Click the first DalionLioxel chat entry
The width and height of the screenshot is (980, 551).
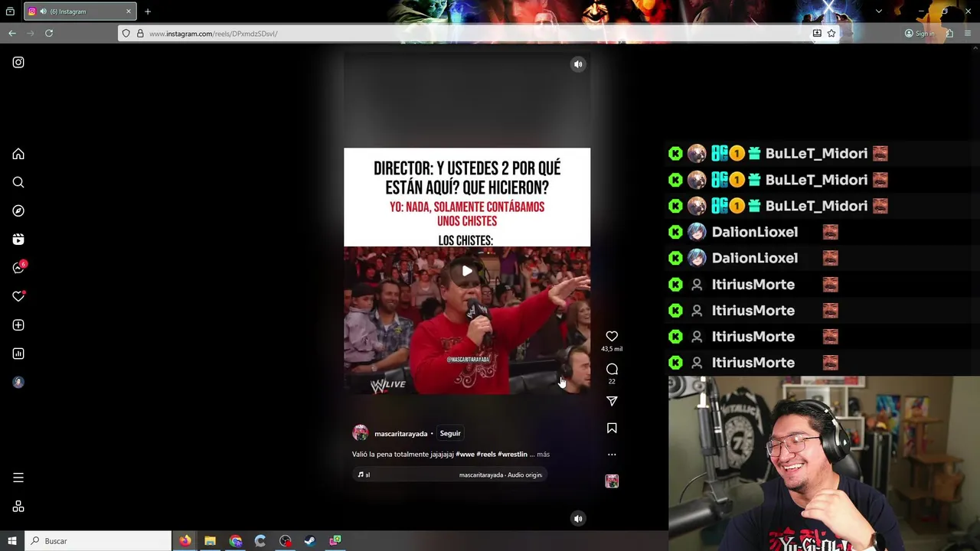[x=753, y=232]
